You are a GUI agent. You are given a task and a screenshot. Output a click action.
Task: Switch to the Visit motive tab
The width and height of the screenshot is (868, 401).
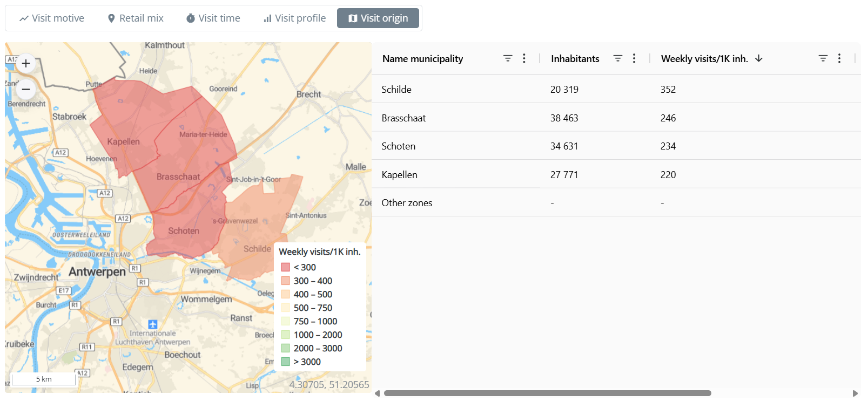pos(52,18)
